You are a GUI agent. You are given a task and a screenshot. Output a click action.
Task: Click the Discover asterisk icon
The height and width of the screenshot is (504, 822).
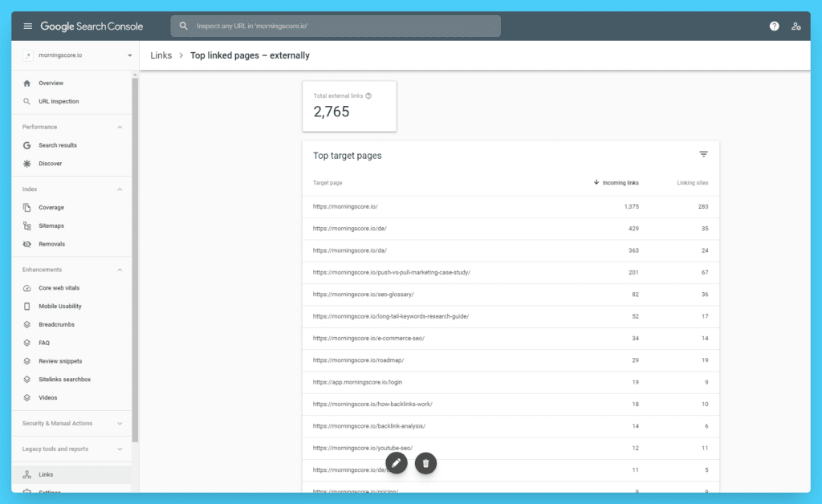[x=26, y=164]
